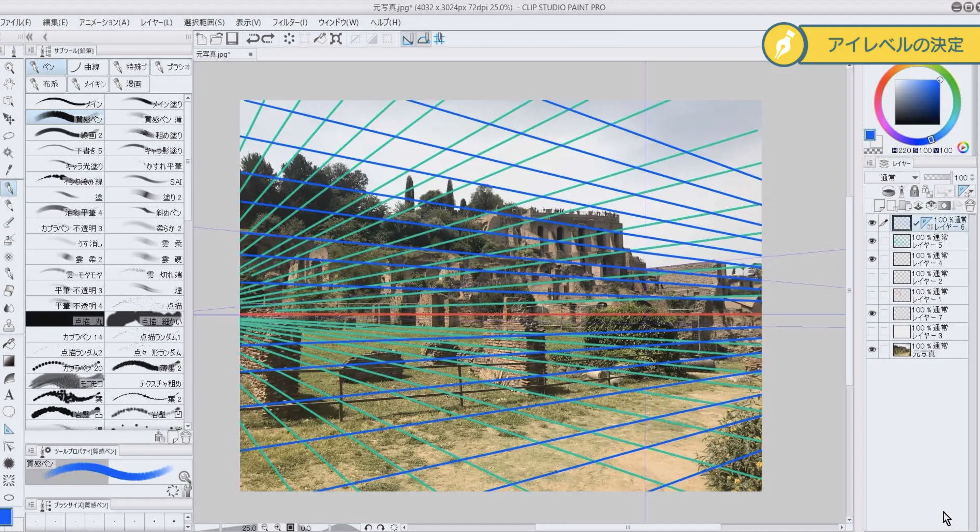
Task: Open the ブラシサイズ panel menu button
Action: click(x=31, y=505)
